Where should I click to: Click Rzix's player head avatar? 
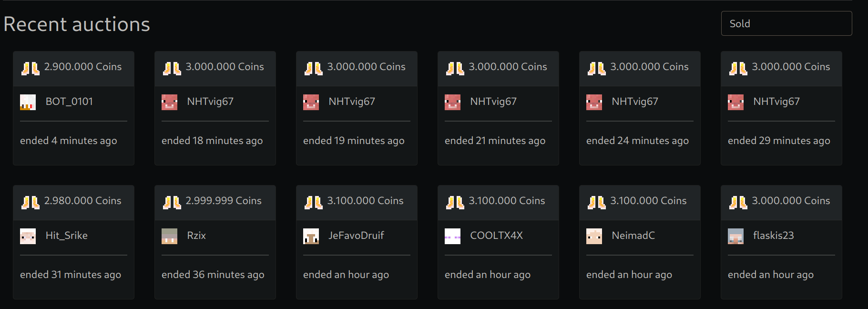(x=169, y=236)
